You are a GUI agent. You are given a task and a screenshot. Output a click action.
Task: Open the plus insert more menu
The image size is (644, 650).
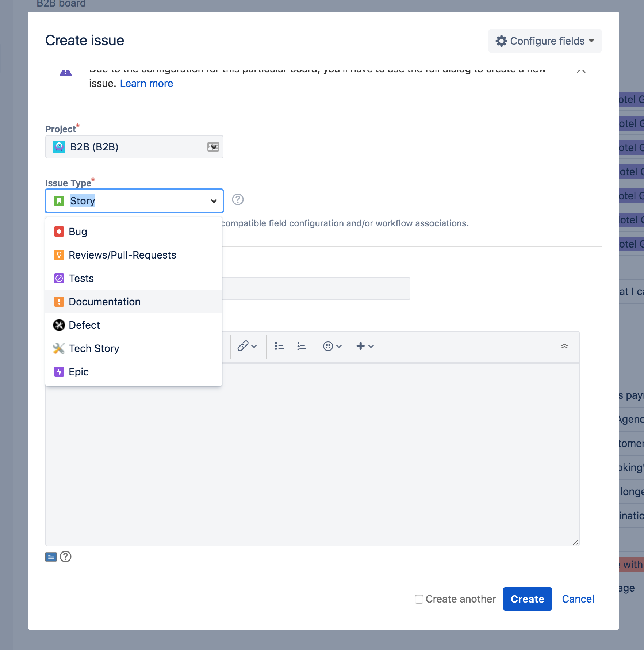(365, 346)
